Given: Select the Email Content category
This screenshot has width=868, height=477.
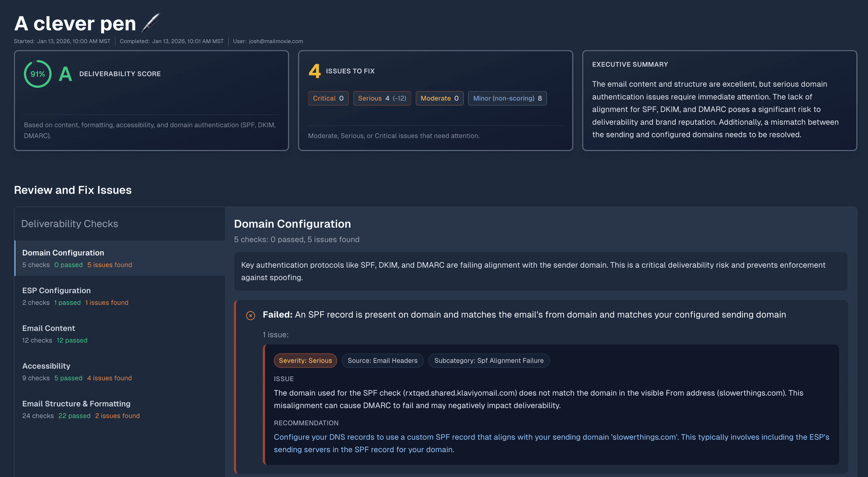Looking at the screenshot, I should click(48, 328).
